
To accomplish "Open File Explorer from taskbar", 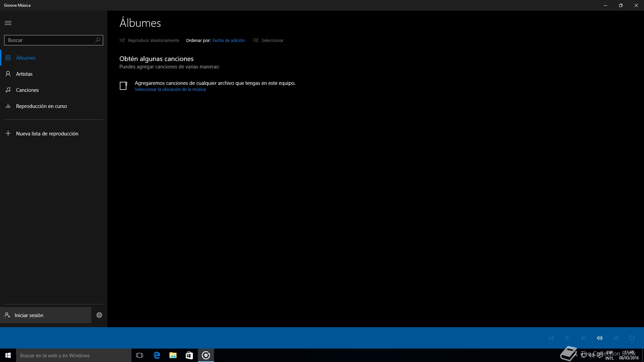I will click(173, 355).
